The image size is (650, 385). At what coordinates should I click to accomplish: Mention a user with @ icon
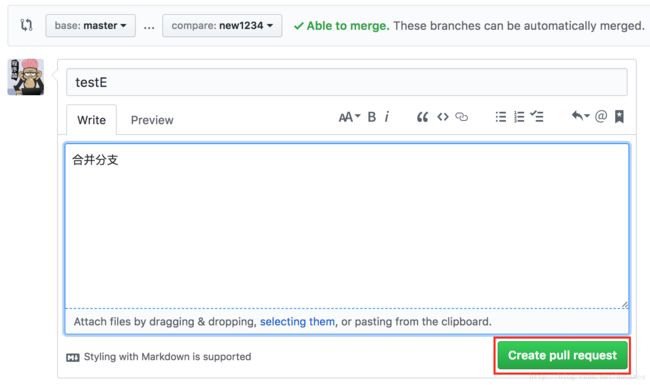click(601, 116)
